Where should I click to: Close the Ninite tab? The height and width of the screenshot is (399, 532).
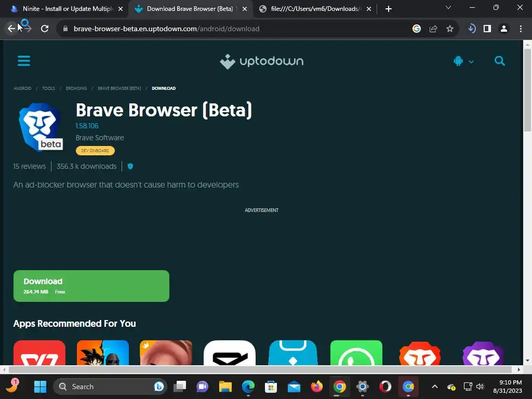tap(121, 9)
